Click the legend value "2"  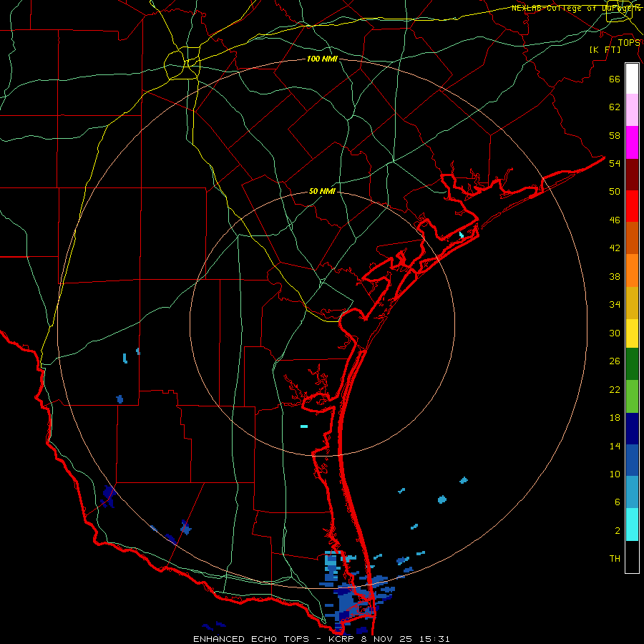[x=618, y=531]
